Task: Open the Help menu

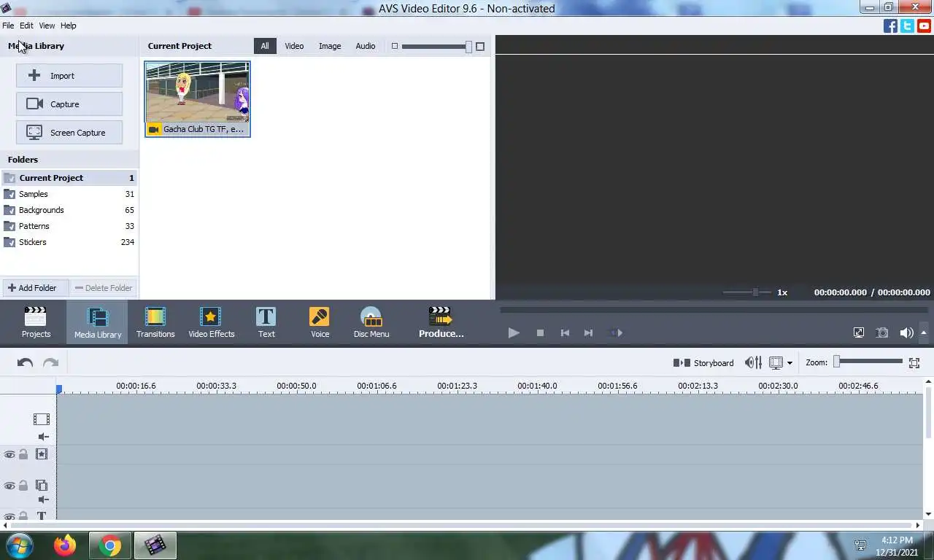Action: pos(68,26)
